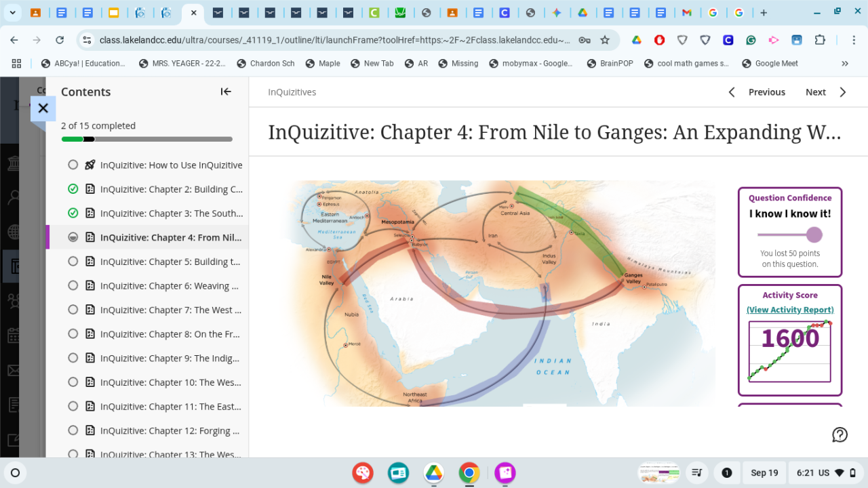
Task: Launch Google Chrome from the shelf
Action: tap(469, 472)
